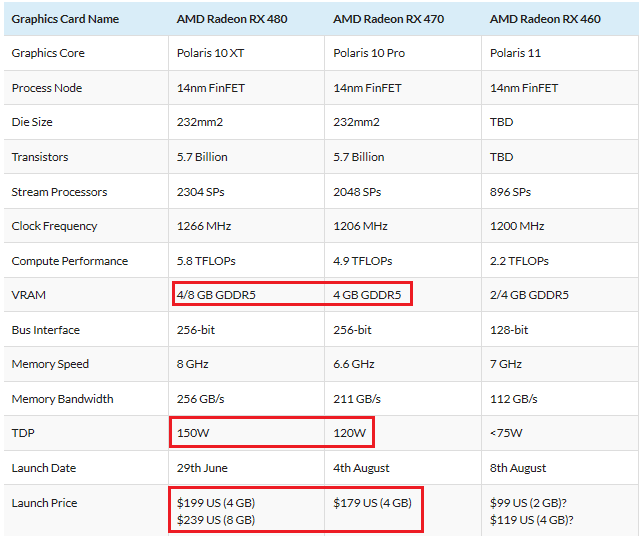Click the "Clock Frequency" row label
Image resolution: width=640 pixels, height=540 pixels.
[x=54, y=226]
